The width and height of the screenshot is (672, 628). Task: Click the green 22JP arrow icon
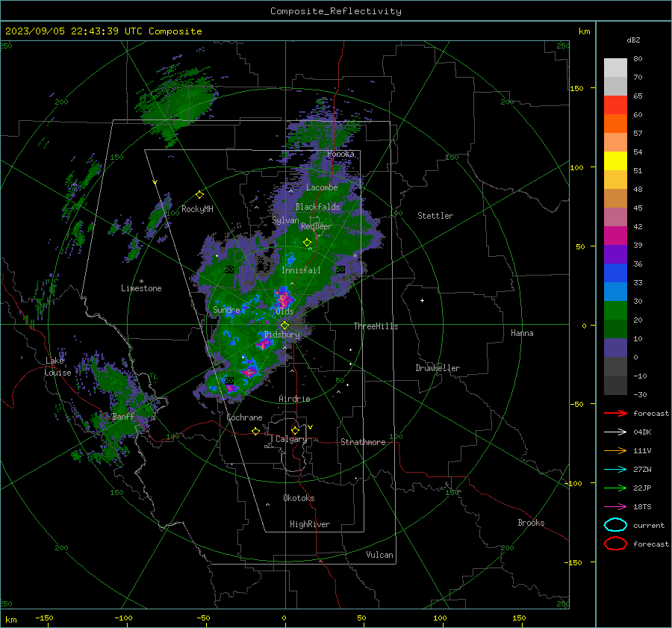[x=615, y=488]
